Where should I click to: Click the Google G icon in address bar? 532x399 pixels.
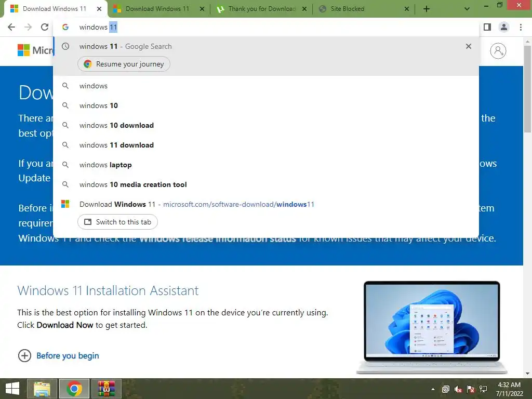[65, 27]
